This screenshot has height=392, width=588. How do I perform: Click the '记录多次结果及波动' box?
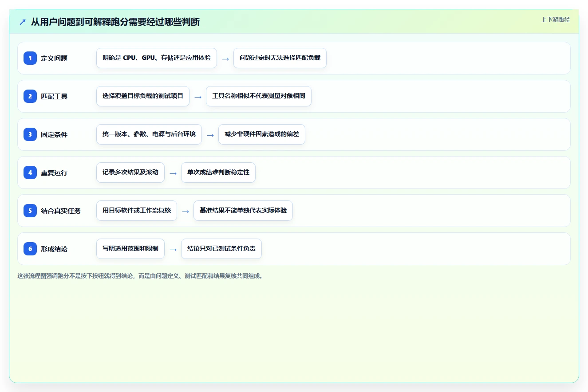[x=130, y=172]
